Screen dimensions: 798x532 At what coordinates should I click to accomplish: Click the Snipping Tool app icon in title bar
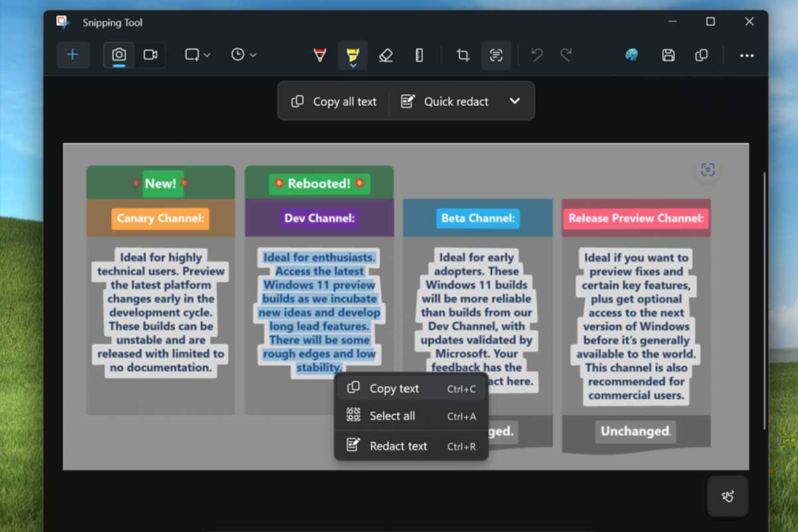click(64, 22)
